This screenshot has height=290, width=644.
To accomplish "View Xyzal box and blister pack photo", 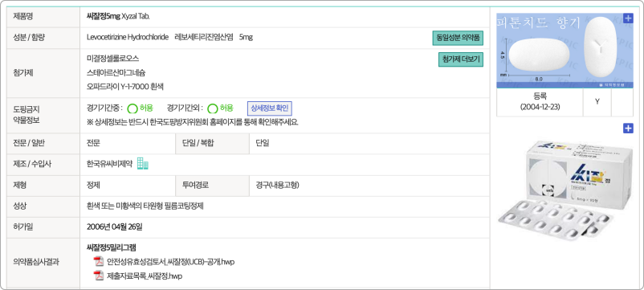I will (565, 191).
